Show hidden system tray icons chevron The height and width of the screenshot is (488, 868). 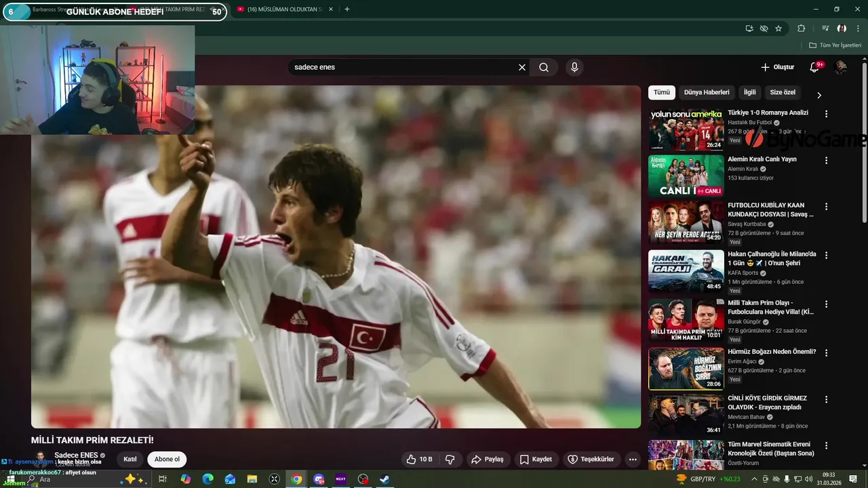coord(753,479)
